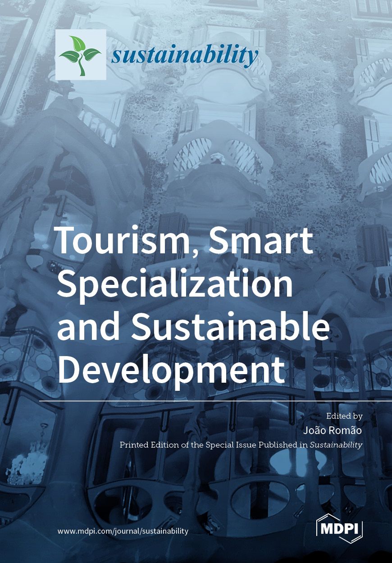Click the word 'Specialization' in the title
This screenshot has width=392, height=563.
[x=175, y=287]
